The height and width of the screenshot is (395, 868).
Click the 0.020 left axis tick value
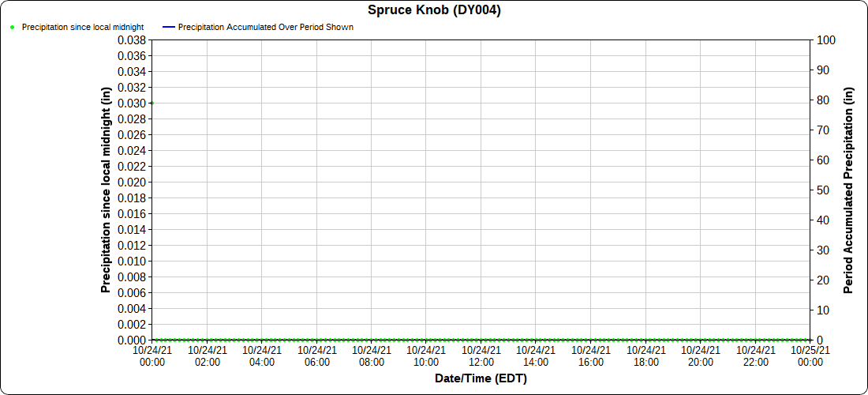tap(132, 182)
